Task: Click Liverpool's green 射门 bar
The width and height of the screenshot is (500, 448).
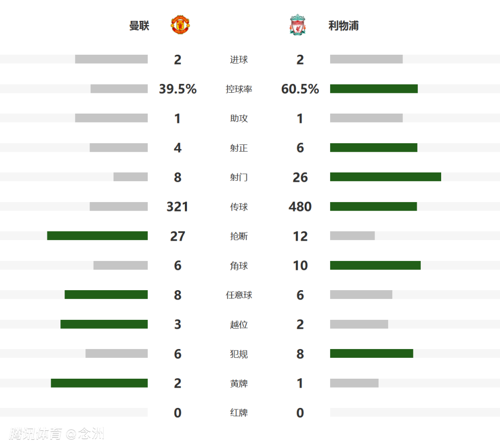Action: click(x=385, y=177)
